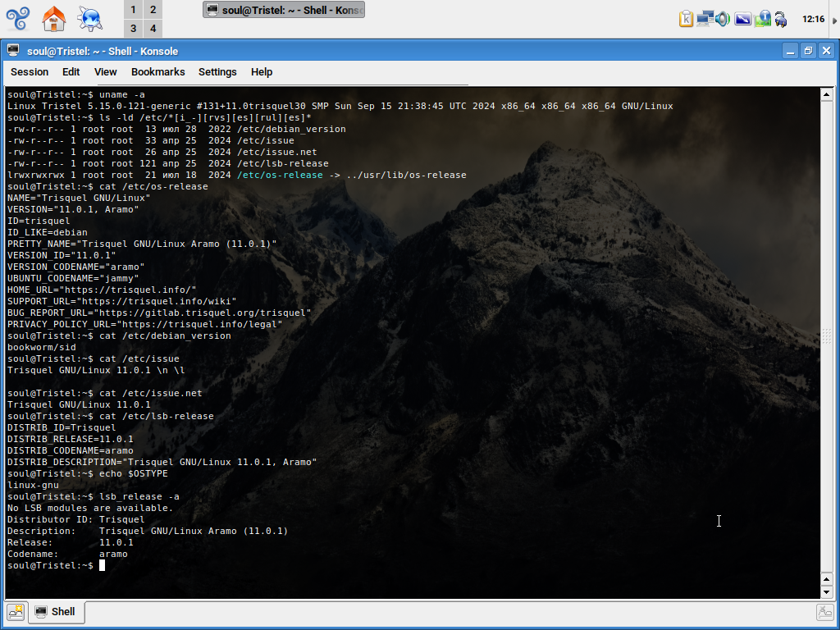Click the '/etc/os-release' symlink text
The image size is (840, 630).
(x=281, y=175)
